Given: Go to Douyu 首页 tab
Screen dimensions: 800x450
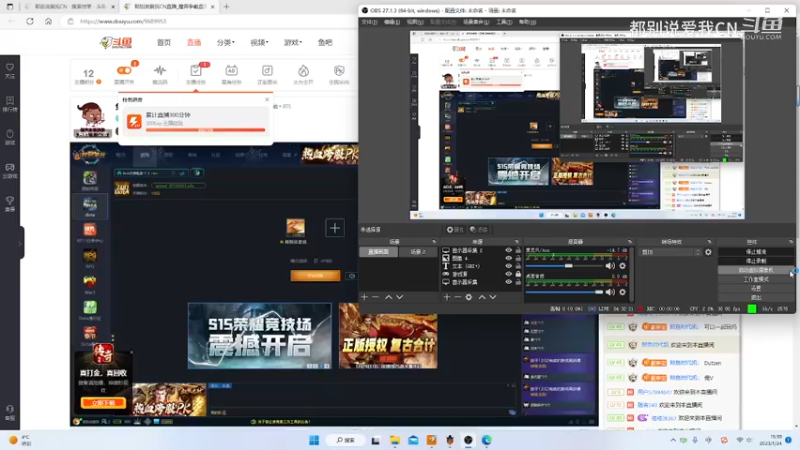Looking at the screenshot, I should 164,42.
